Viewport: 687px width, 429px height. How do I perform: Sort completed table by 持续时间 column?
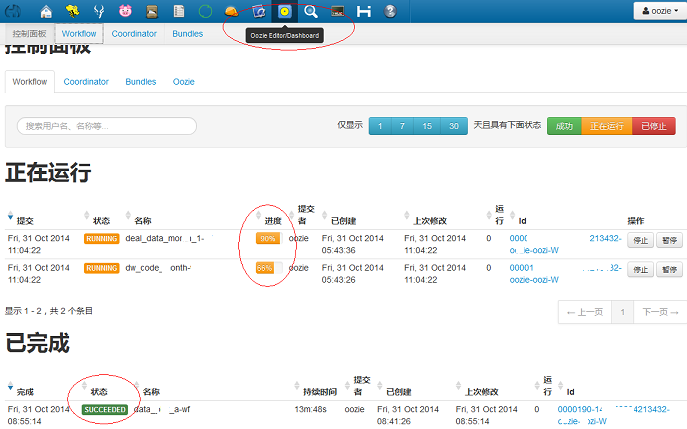(320, 392)
